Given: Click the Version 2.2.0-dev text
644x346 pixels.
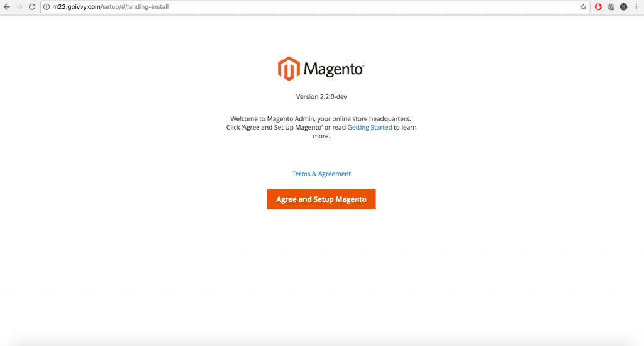Looking at the screenshot, I should coord(321,97).
